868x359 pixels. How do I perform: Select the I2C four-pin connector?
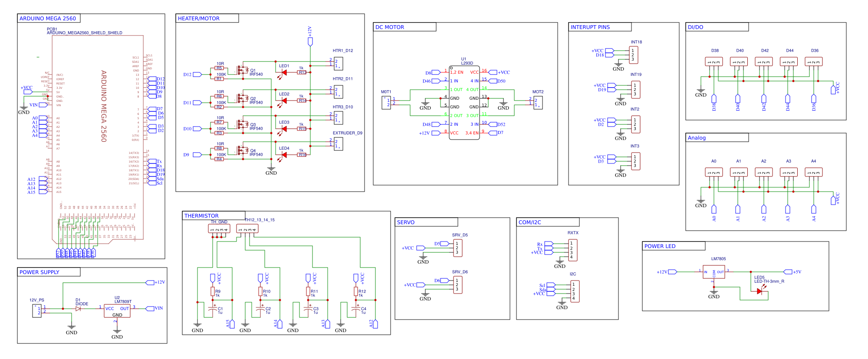(x=575, y=291)
